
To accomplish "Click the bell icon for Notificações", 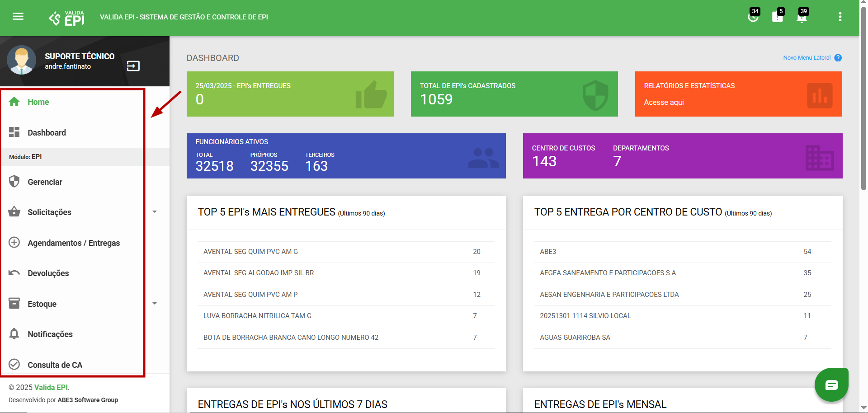I will click(14, 334).
